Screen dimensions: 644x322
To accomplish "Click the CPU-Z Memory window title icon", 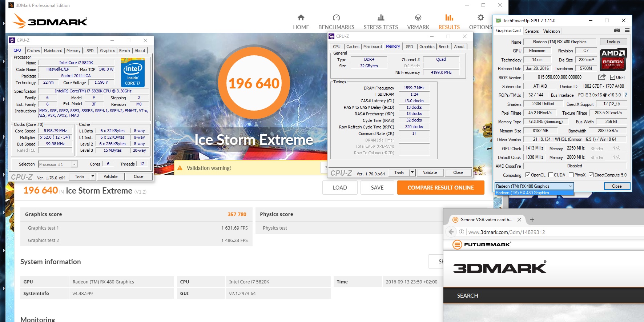I will click(331, 36).
